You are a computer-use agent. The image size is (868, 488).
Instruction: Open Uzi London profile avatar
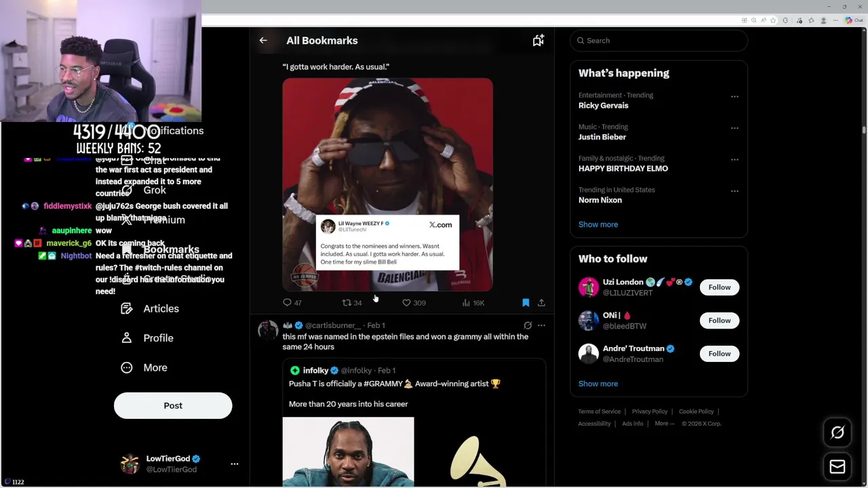tap(589, 287)
